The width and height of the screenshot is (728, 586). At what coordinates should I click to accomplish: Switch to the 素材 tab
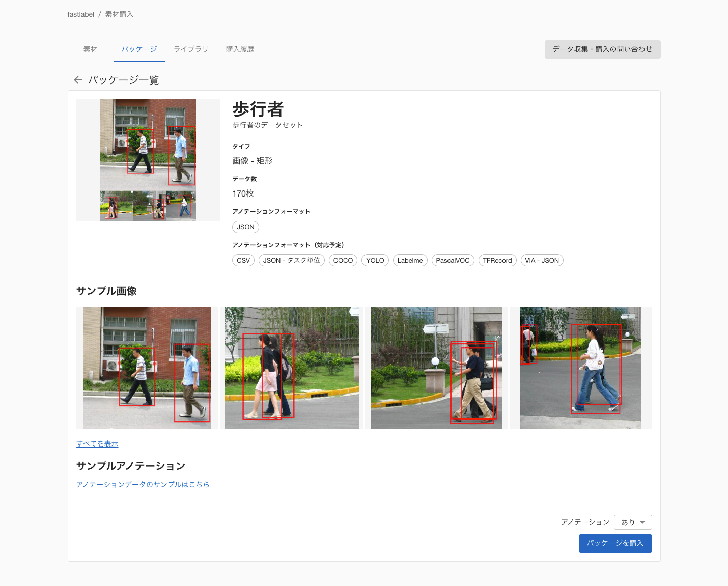tap(90, 49)
